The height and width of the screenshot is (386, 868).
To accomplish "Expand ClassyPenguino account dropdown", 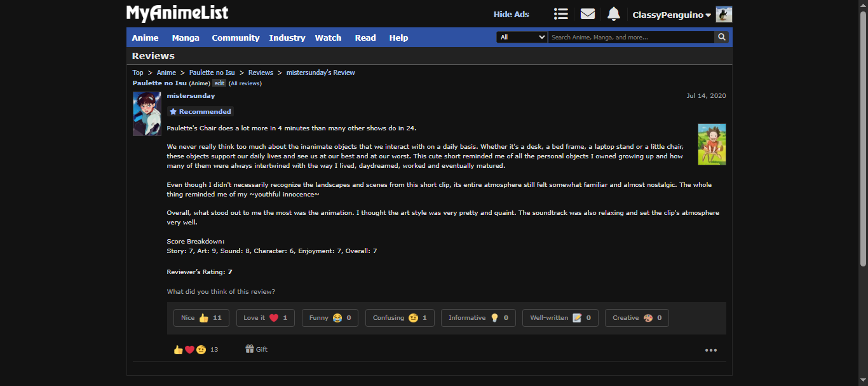I will coord(672,15).
